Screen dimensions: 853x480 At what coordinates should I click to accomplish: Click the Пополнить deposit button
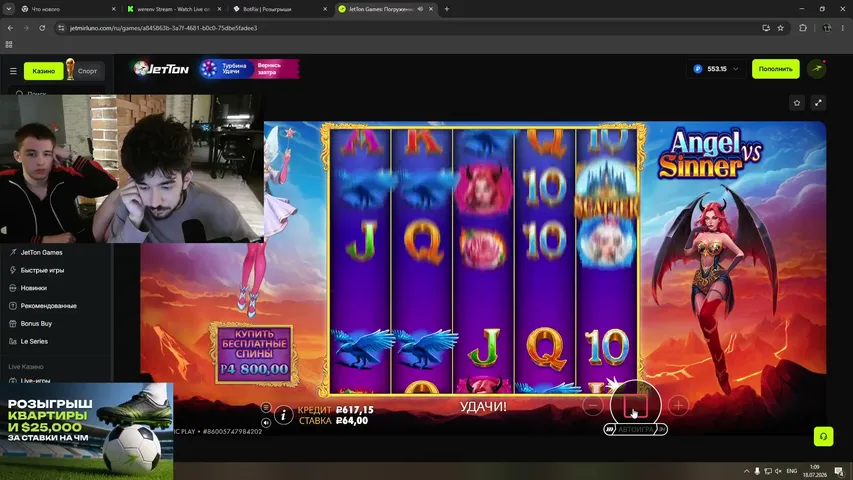click(x=775, y=69)
